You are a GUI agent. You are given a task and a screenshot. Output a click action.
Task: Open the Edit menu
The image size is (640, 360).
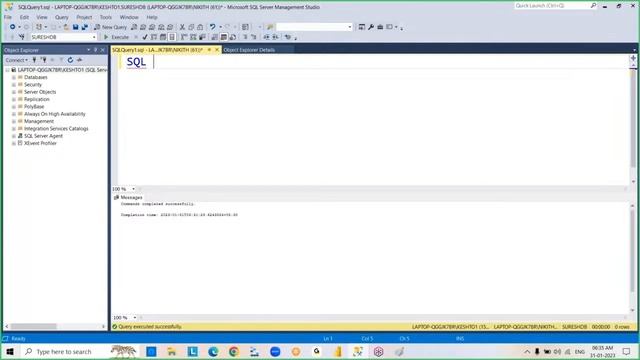(24, 17)
